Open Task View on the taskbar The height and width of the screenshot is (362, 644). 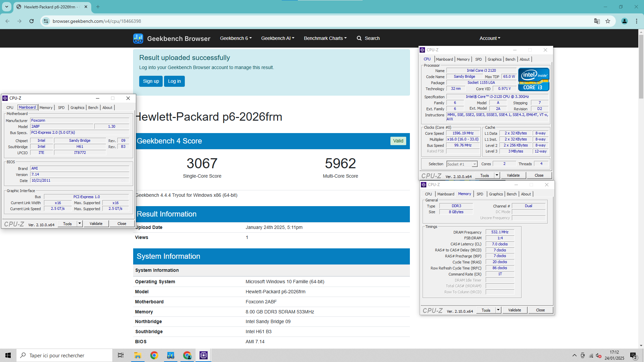(x=121, y=355)
